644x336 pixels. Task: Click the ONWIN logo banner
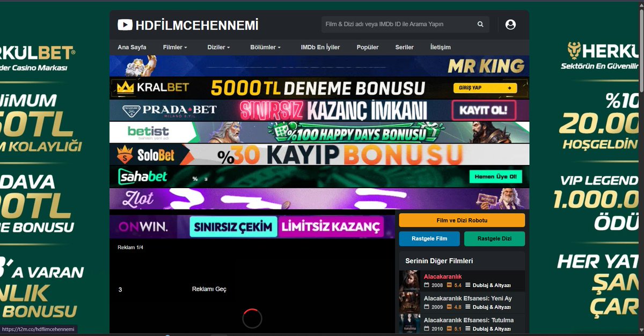(x=143, y=227)
